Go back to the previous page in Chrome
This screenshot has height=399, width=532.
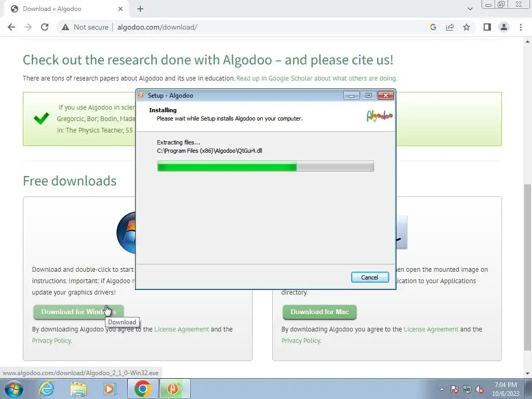click(11, 27)
